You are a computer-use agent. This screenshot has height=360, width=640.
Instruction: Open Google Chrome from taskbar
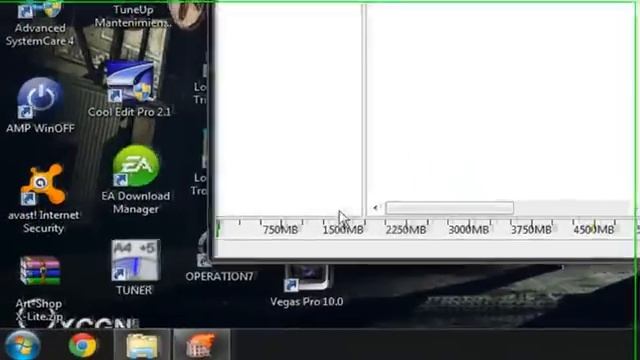point(82,345)
